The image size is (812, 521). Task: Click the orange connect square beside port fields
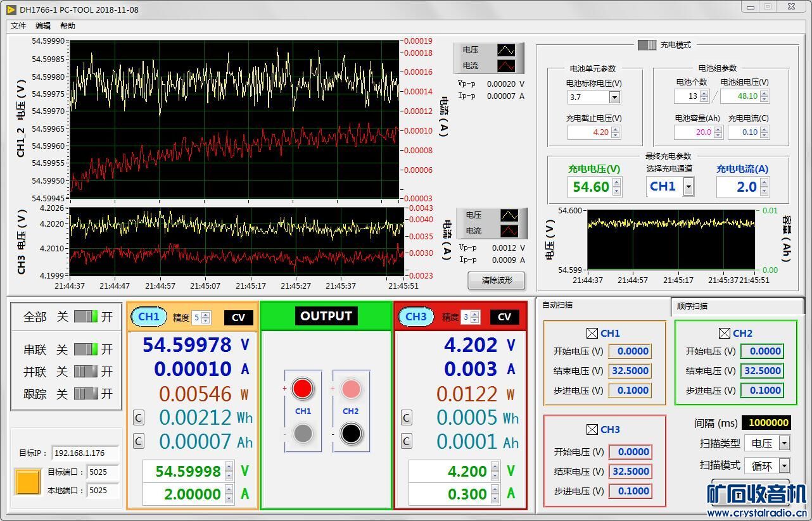tap(28, 482)
